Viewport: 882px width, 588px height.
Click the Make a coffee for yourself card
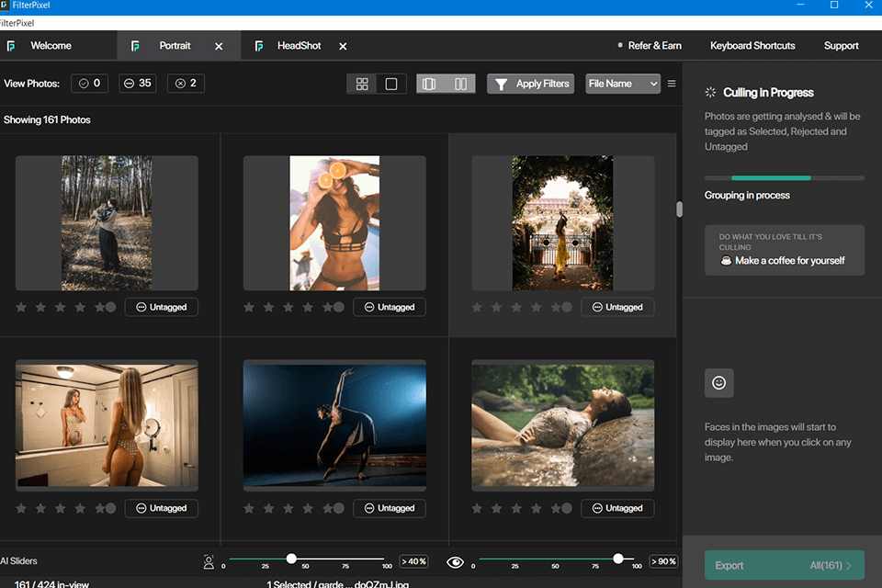click(784, 250)
